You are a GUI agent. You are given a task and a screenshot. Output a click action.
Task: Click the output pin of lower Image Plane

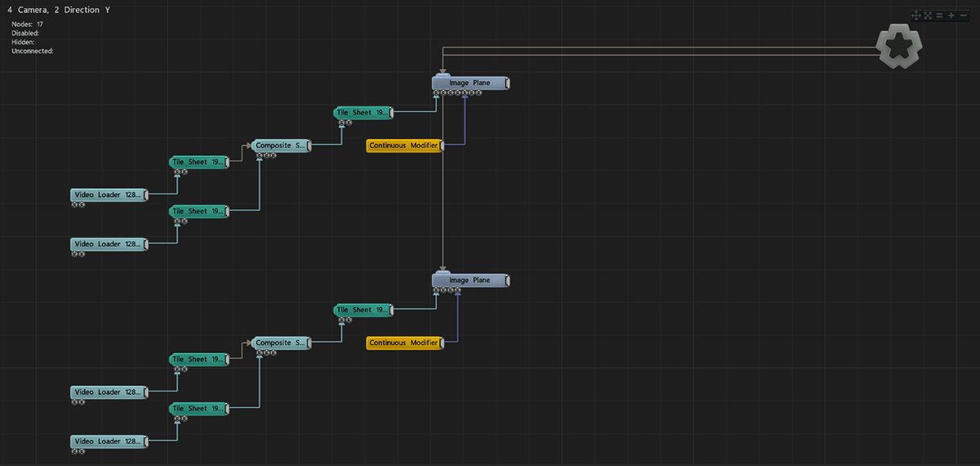tap(507, 280)
